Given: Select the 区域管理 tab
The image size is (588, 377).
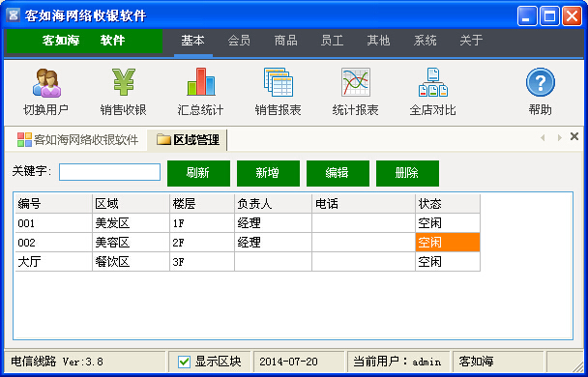Looking at the screenshot, I should 188,140.
